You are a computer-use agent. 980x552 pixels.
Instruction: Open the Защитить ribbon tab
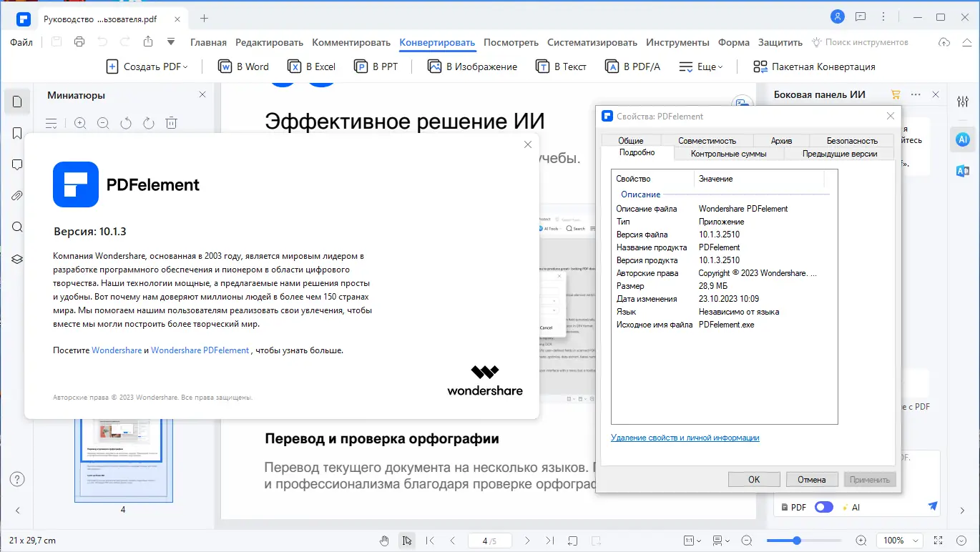coord(780,42)
